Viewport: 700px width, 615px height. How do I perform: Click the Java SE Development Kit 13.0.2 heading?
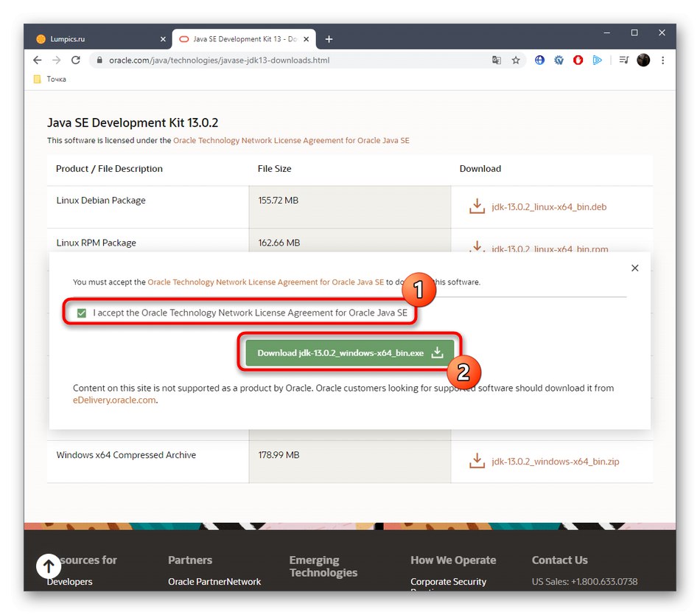click(133, 123)
